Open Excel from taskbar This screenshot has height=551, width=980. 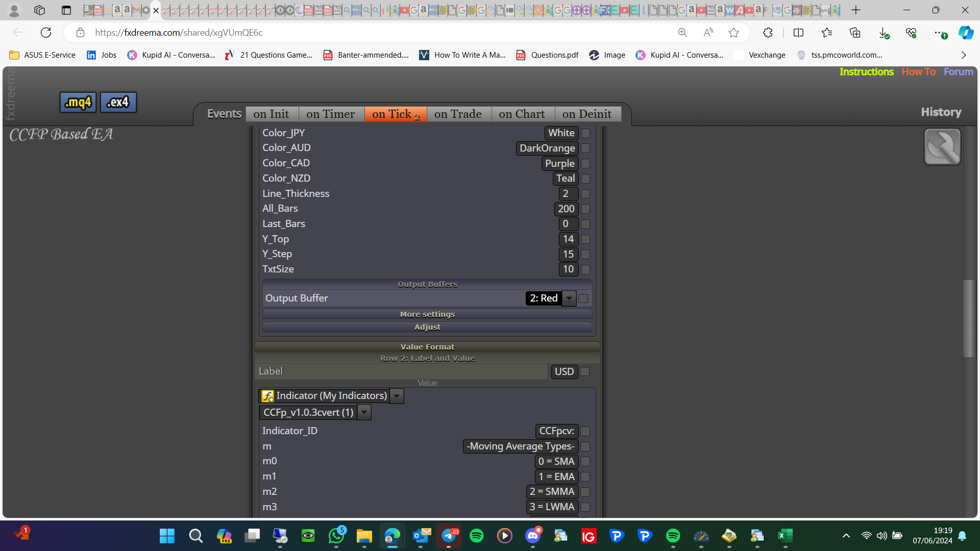point(785,536)
